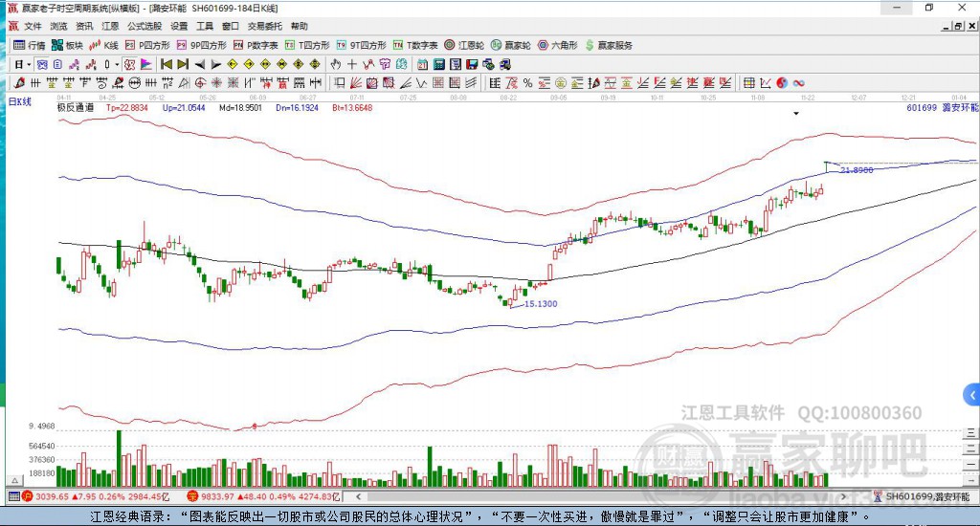Open the calendar icon in toolbar
The height and width of the screenshot is (526, 980).
(x=422, y=64)
